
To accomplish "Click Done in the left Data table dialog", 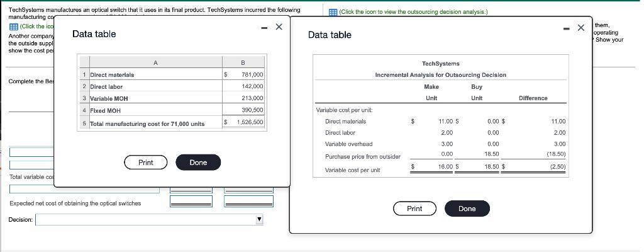I will point(198,163).
